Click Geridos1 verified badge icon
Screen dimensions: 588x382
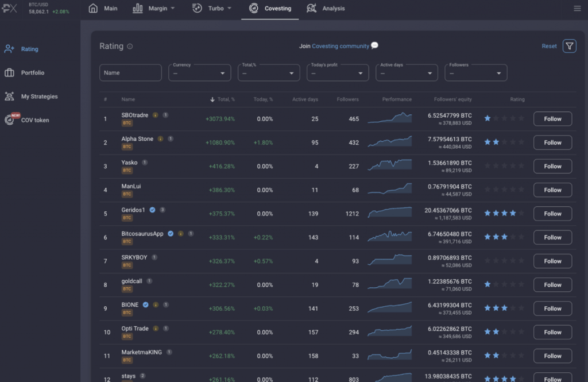click(152, 210)
